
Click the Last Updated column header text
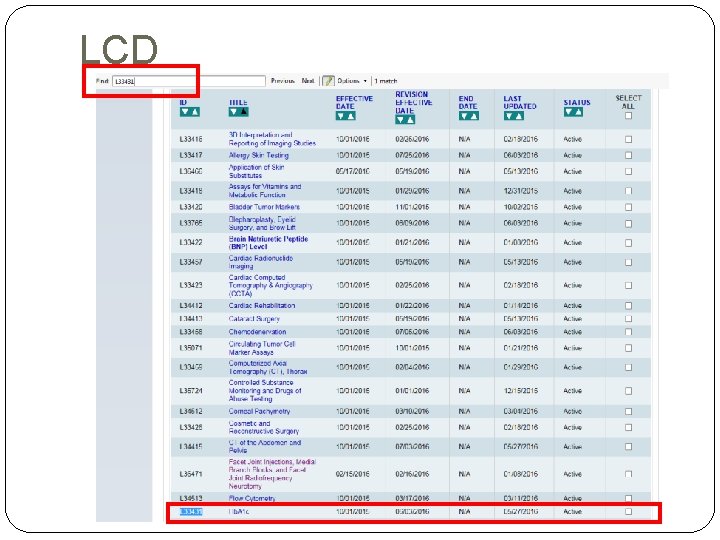point(520,102)
